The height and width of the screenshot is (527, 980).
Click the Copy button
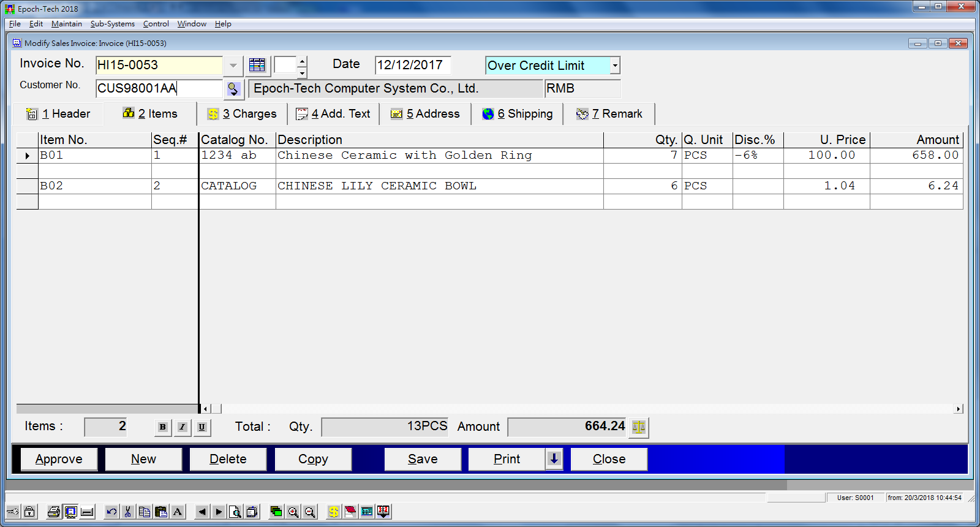313,459
